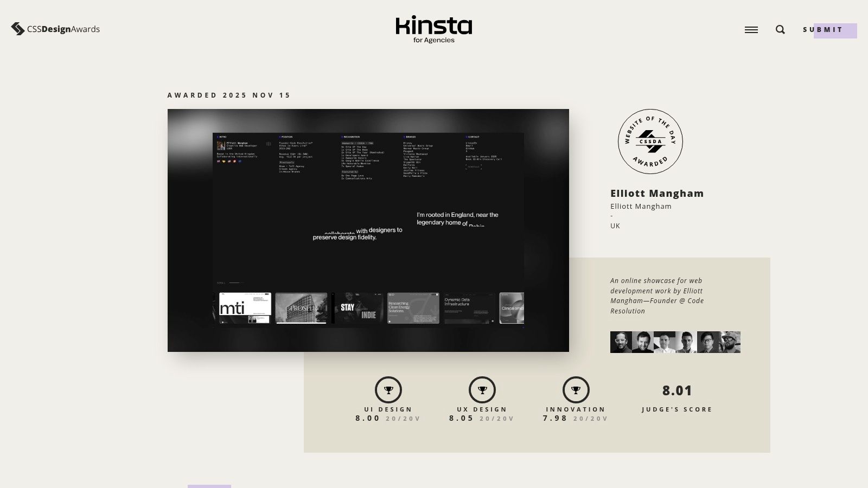The image size is (868, 488).
Task: Click the Website of the Day CSSDA badge
Action: point(650,142)
